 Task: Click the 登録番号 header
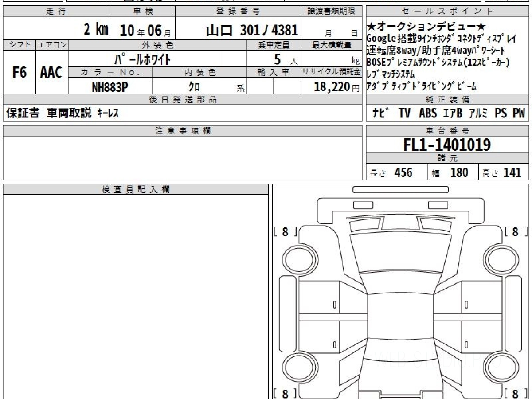[x=238, y=12]
